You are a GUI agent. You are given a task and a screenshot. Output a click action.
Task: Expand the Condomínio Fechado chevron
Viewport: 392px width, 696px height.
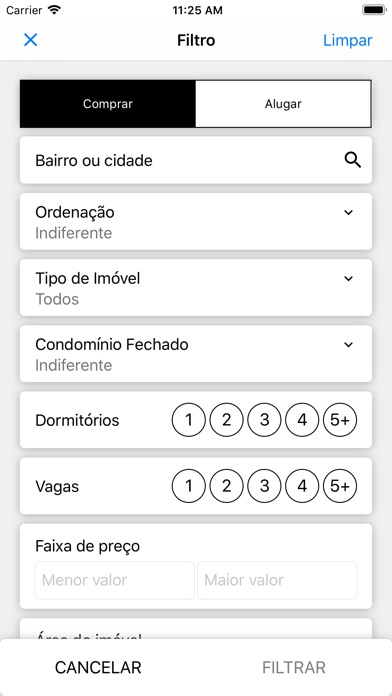pos(348,345)
